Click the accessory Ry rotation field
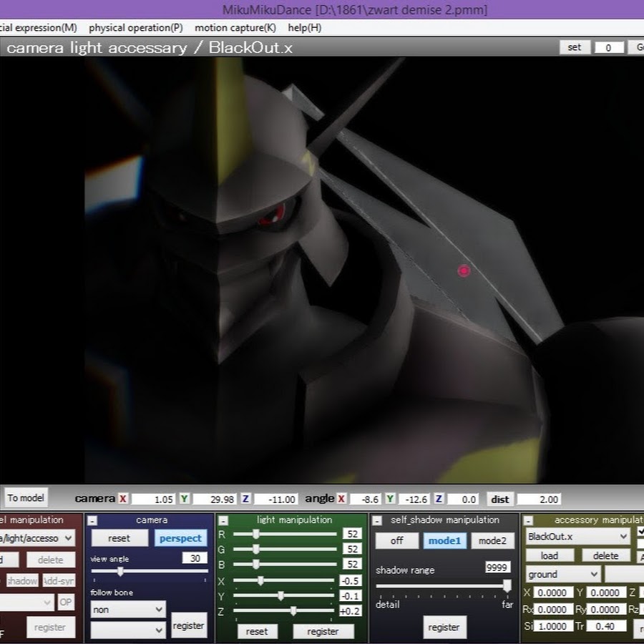The width and height of the screenshot is (644, 644). [606, 609]
